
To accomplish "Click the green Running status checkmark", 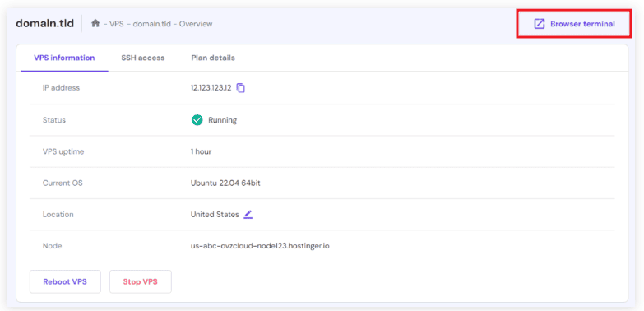I will (197, 120).
